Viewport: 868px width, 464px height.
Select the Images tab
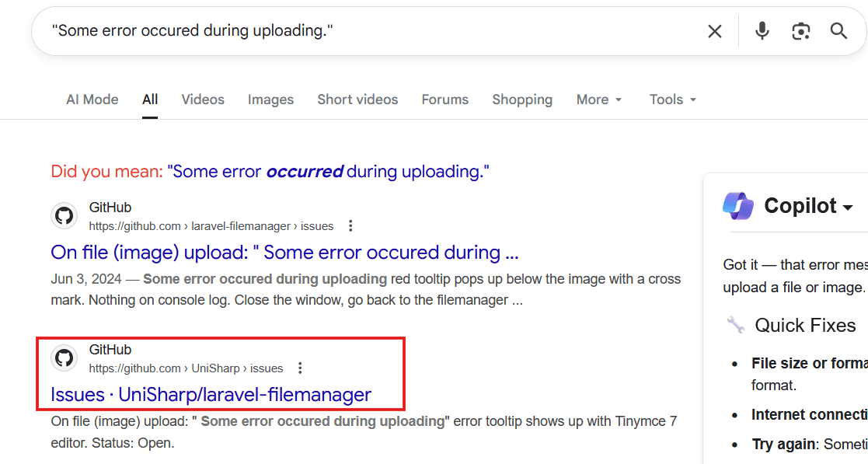[x=270, y=99]
